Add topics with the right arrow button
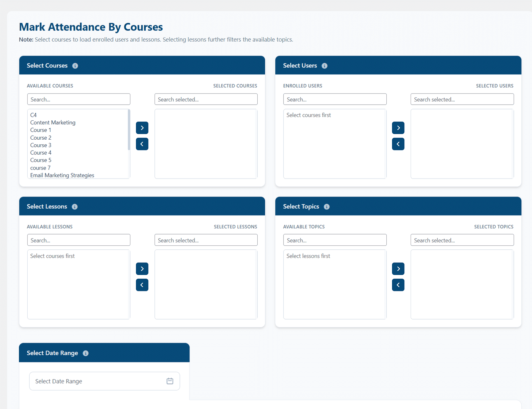Screen dimensions: 532x409 click(398, 269)
